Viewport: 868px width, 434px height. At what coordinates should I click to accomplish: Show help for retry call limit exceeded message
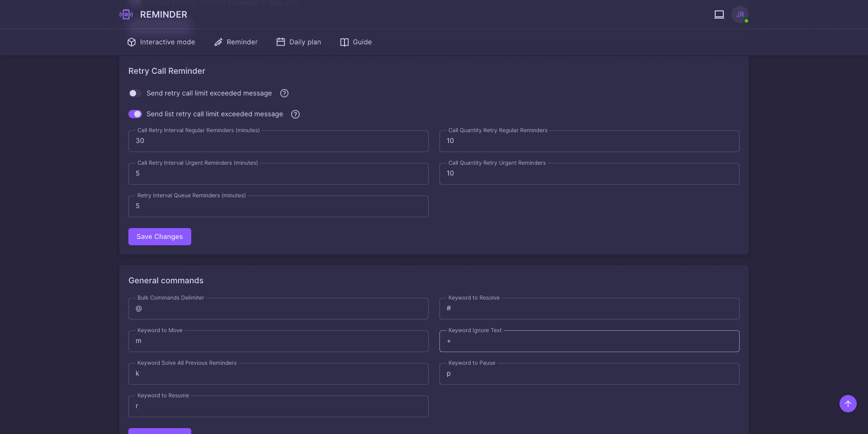tap(284, 93)
